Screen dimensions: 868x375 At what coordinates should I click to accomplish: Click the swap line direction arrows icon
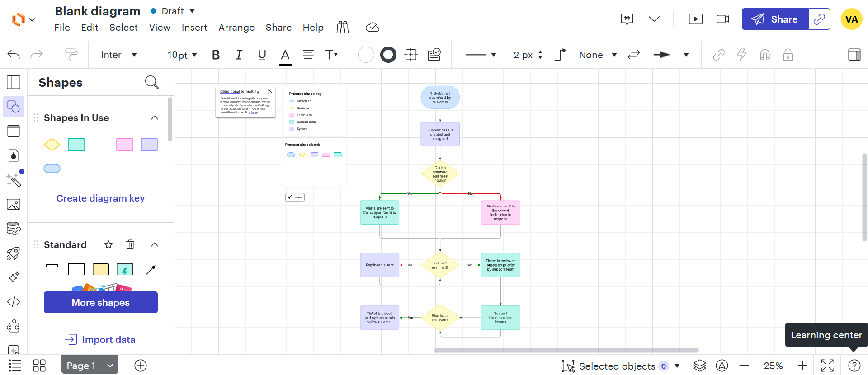point(634,55)
